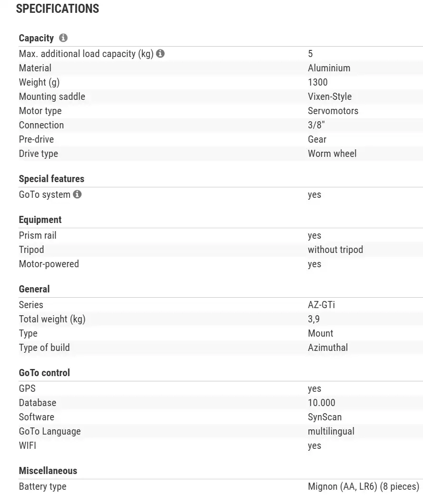Click the Vixen-Style mounting saddle value

pyautogui.click(x=330, y=97)
